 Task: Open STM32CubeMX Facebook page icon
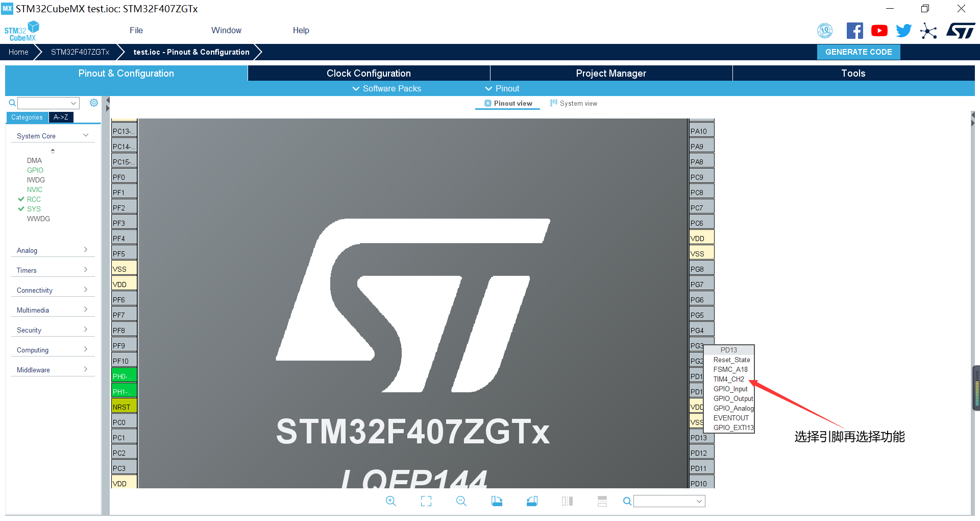pos(855,30)
